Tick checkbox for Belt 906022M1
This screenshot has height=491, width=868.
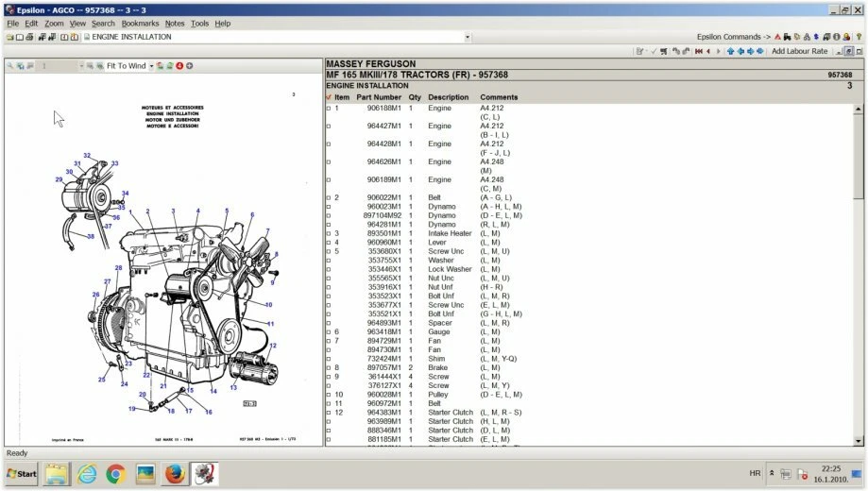click(329, 197)
